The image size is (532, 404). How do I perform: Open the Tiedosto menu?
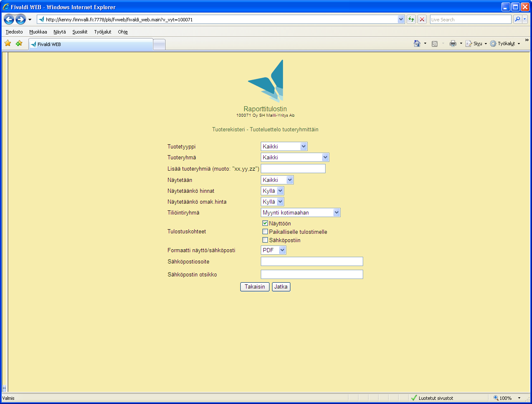(14, 32)
